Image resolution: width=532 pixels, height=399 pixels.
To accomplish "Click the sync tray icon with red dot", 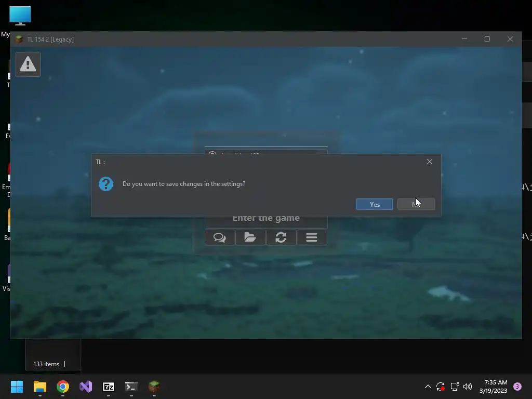I will (x=441, y=387).
